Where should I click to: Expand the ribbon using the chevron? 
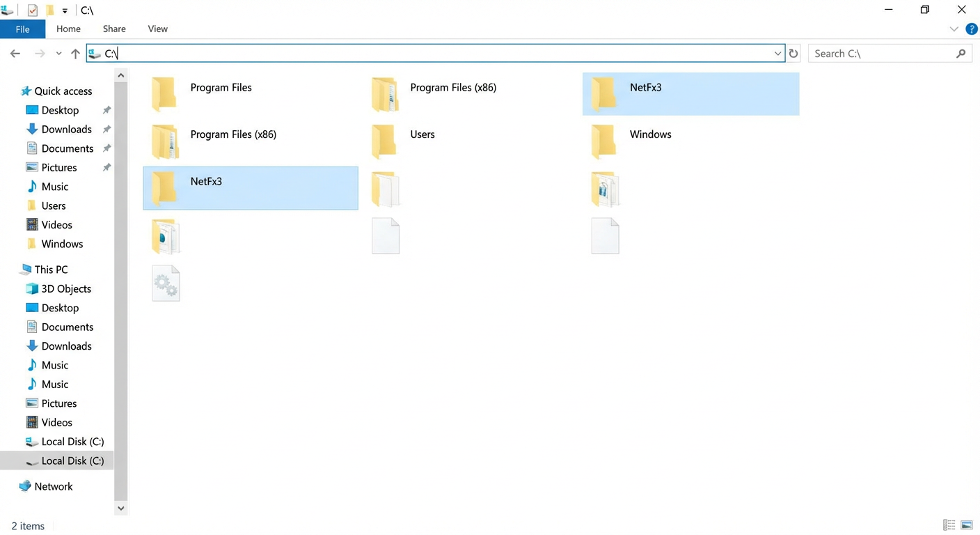click(x=954, y=29)
